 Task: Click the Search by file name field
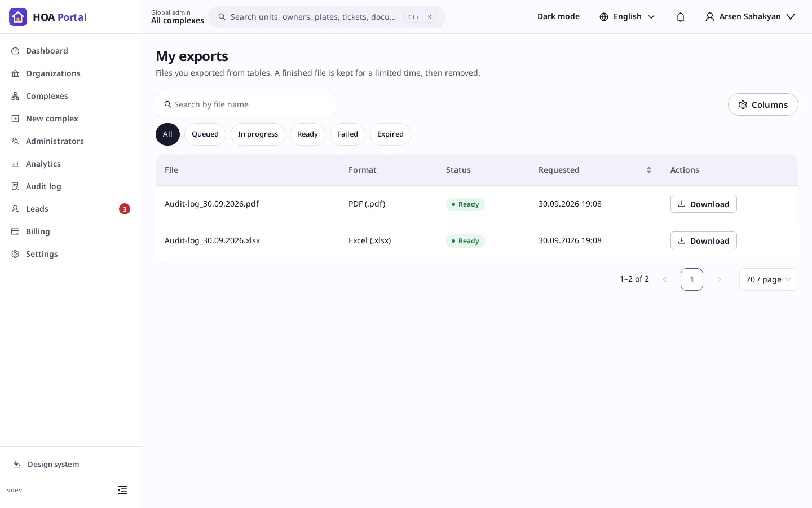(x=246, y=104)
